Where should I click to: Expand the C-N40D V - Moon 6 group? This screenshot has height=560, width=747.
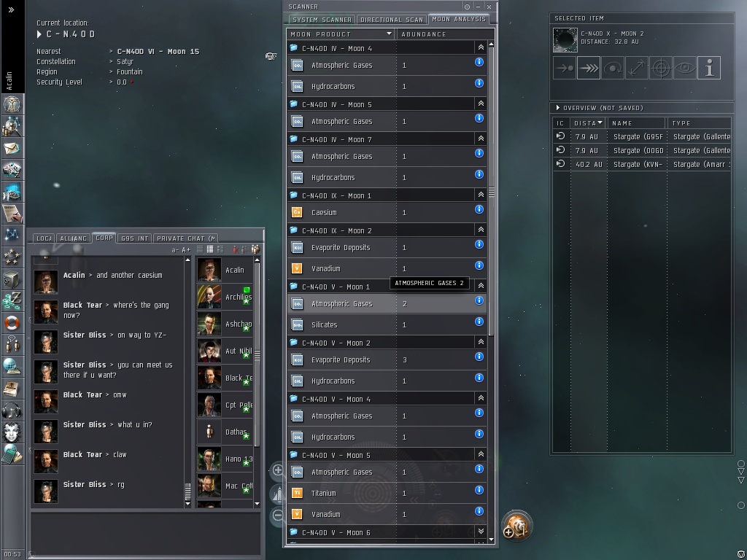pyautogui.click(x=481, y=532)
